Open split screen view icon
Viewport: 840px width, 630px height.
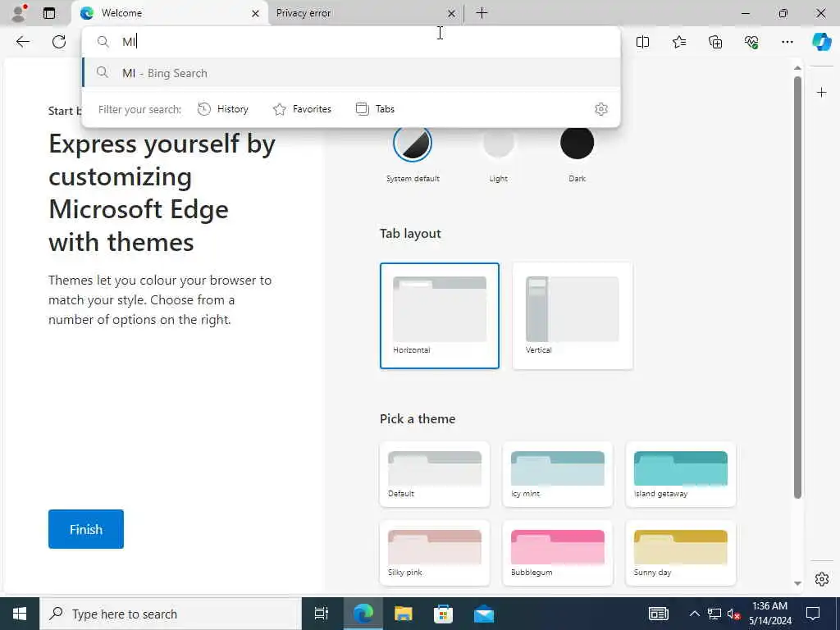(642, 42)
